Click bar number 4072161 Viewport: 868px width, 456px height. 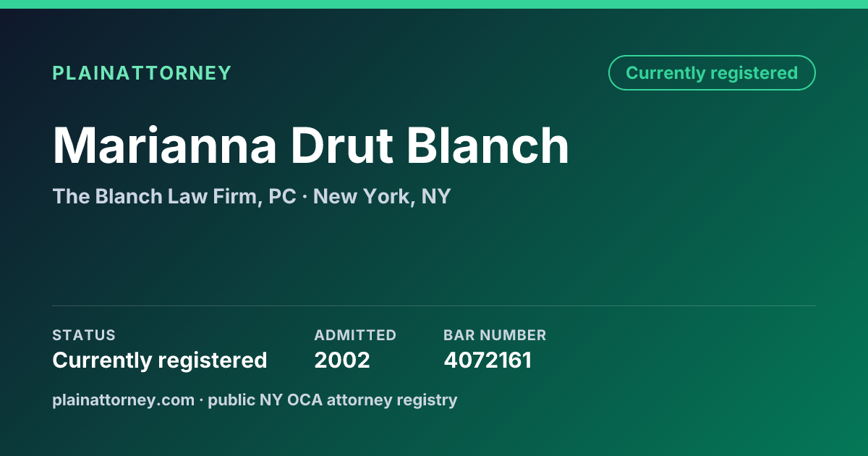(x=488, y=360)
